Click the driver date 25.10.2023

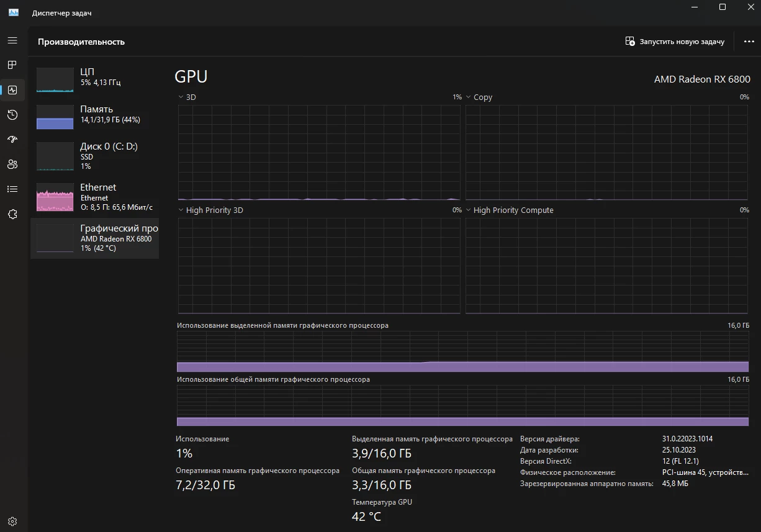[x=679, y=450]
